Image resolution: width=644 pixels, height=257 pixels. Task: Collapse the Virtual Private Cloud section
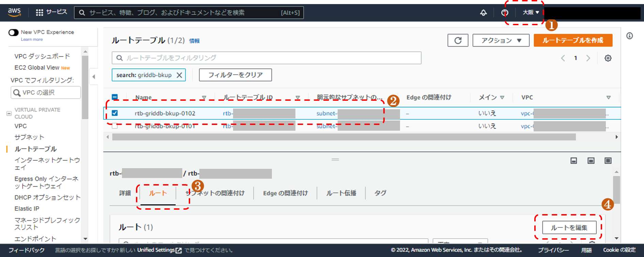click(x=9, y=113)
